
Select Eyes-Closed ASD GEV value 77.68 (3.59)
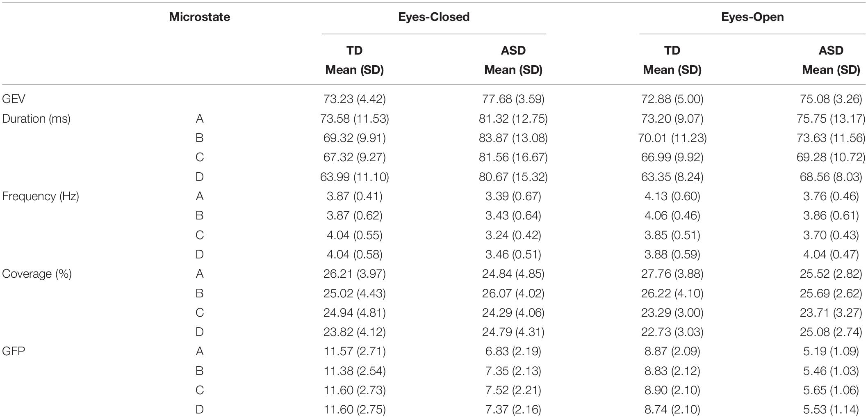513,99
